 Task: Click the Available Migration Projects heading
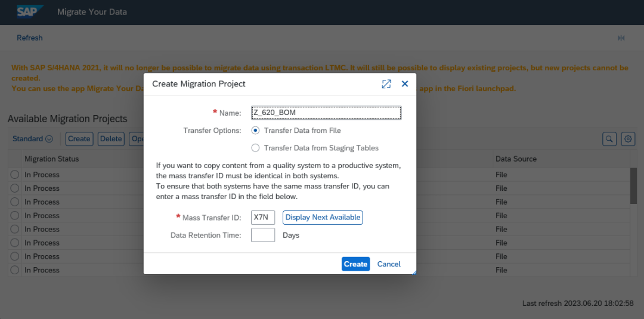(x=67, y=119)
